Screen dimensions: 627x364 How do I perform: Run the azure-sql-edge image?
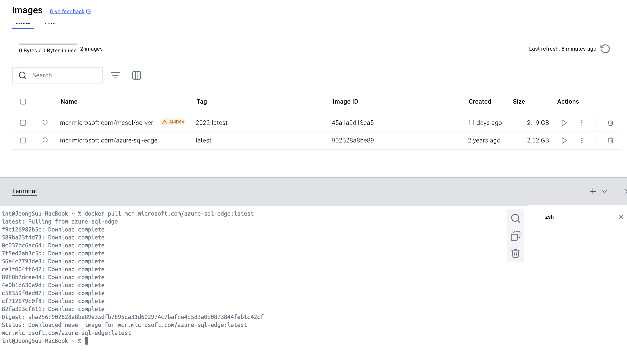(x=564, y=140)
